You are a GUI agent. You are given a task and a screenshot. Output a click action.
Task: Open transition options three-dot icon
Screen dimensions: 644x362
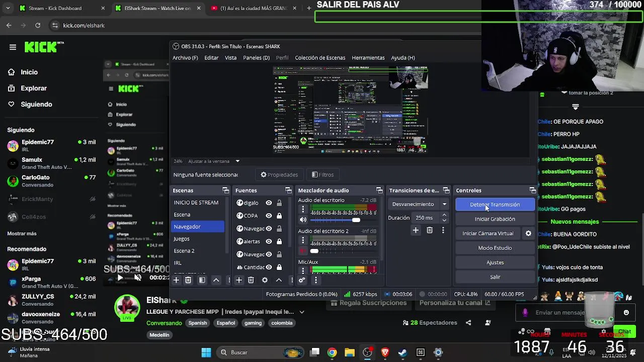443,230
